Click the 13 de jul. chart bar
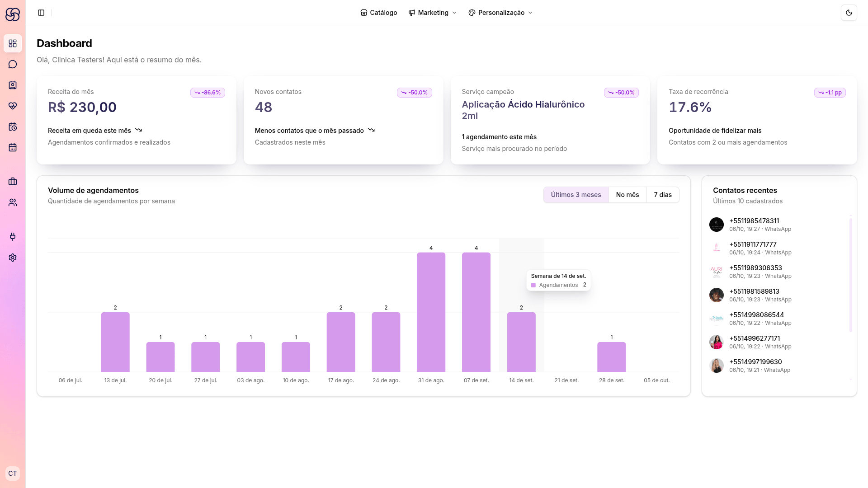 pos(115,342)
